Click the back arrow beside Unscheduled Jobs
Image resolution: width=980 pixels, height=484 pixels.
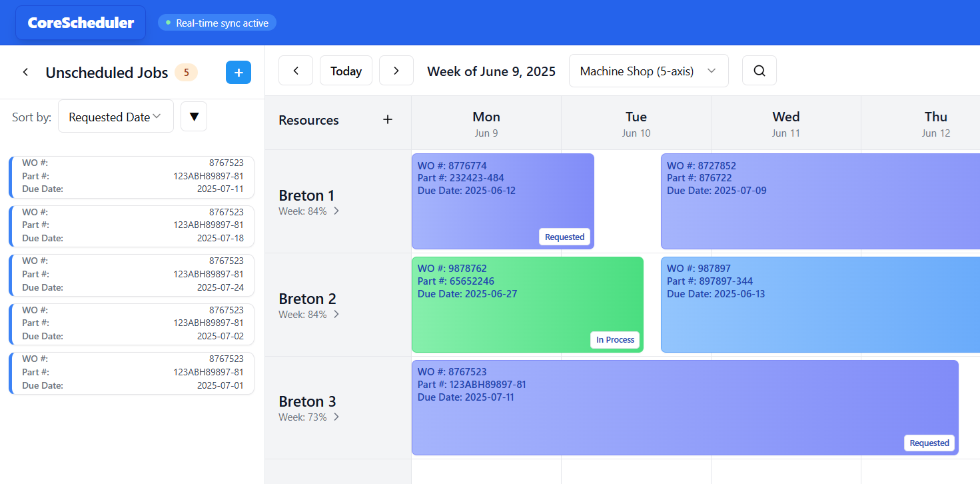click(25, 72)
